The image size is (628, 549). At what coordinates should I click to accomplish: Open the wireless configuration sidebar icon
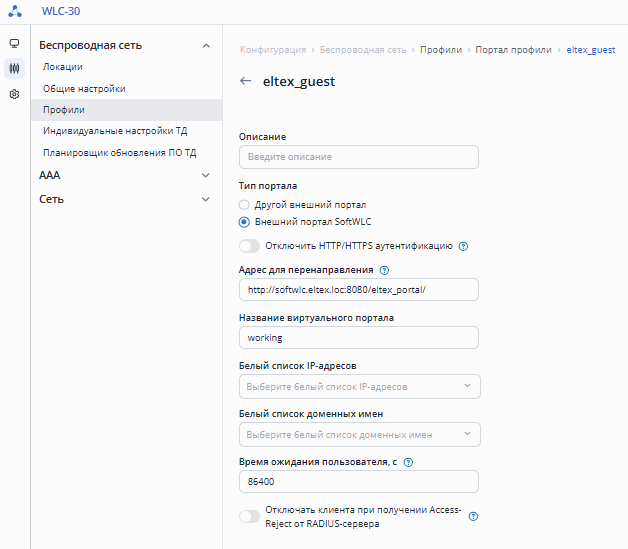[x=14, y=69]
